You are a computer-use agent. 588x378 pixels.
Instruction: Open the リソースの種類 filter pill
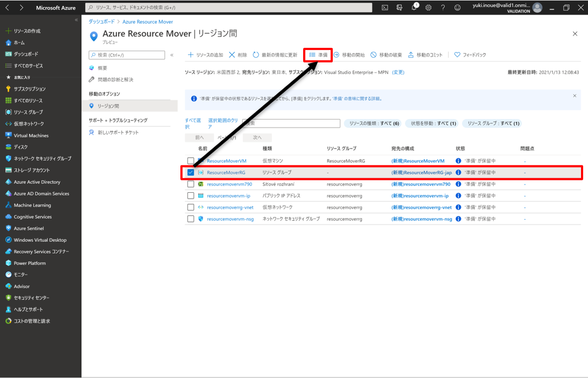click(373, 123)
